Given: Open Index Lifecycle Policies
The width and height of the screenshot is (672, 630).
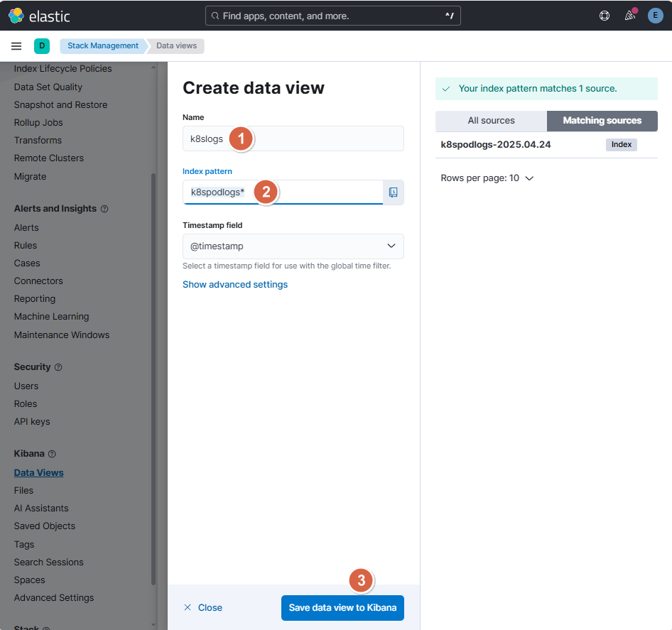Looking at the screenshot, I should pyautogui.click(x=63, y=69).
